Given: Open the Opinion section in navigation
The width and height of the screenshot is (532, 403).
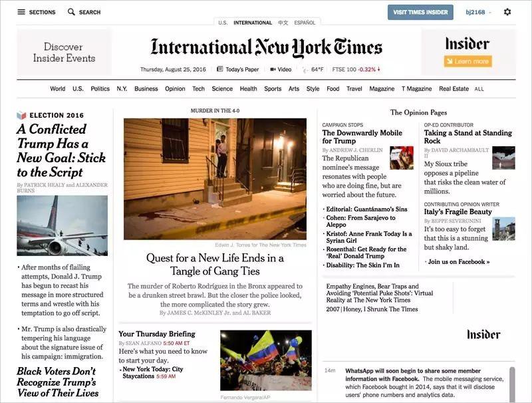Looking at the screenshot, I should click(x=175, y=88).
